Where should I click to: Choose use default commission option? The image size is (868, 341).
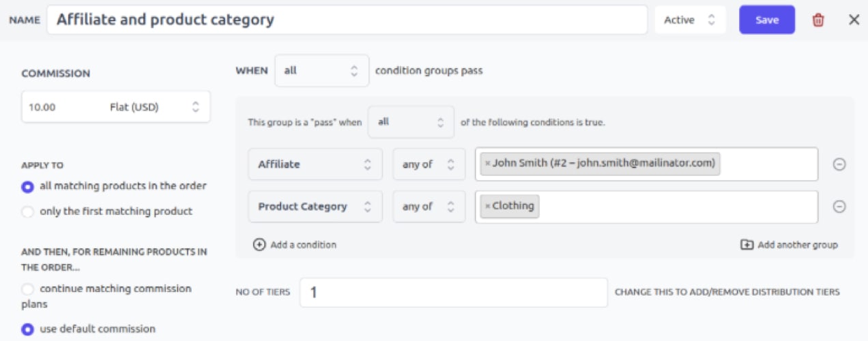click(x=27, y=329)
